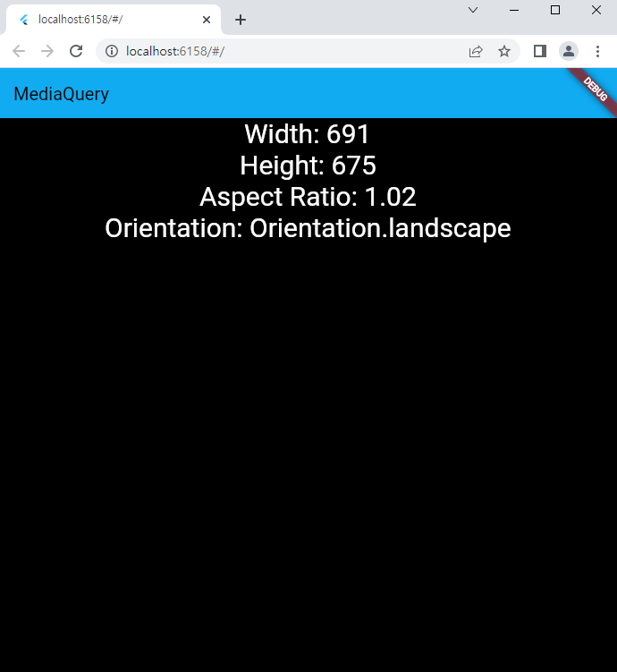Reload the localhost page

[x=76, y=51]
